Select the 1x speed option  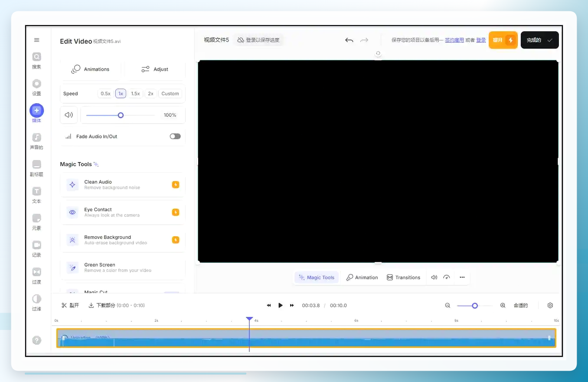click(121, 94)
